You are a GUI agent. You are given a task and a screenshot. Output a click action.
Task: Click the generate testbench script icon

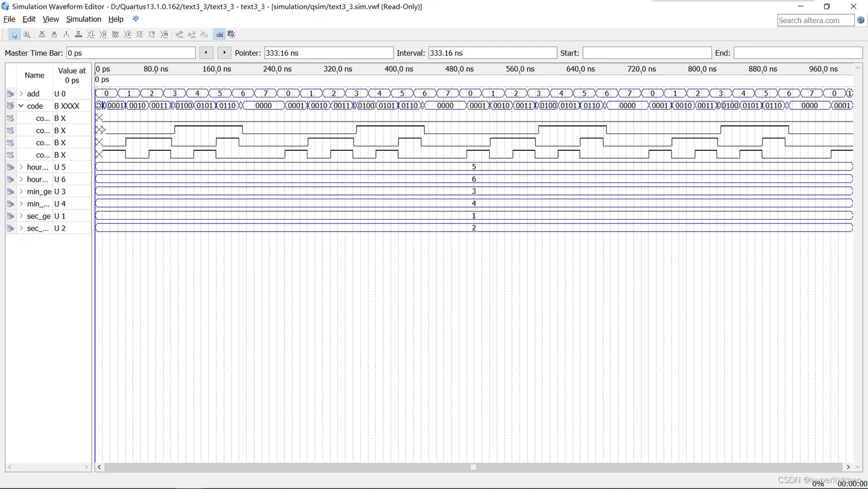[x=204, y=34]
